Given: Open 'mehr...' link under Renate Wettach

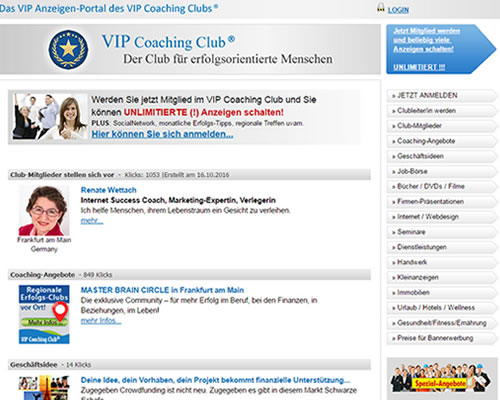Looking at the screenshot, I should point(92,221).
